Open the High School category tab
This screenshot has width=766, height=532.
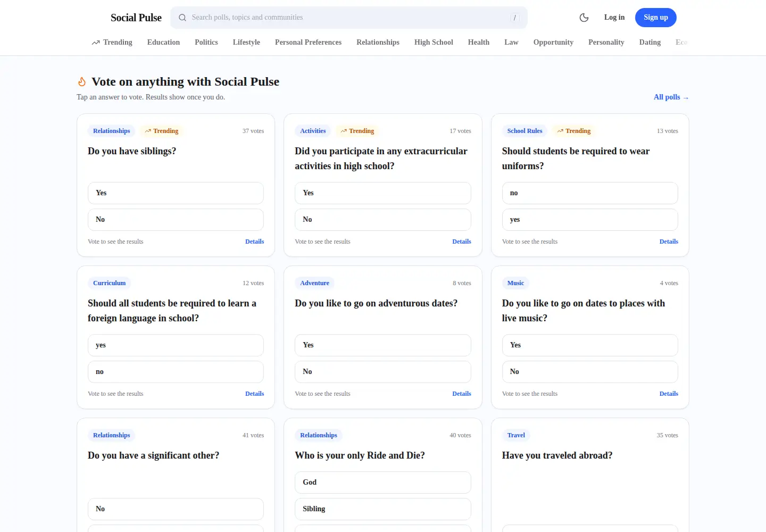(434, 42)
